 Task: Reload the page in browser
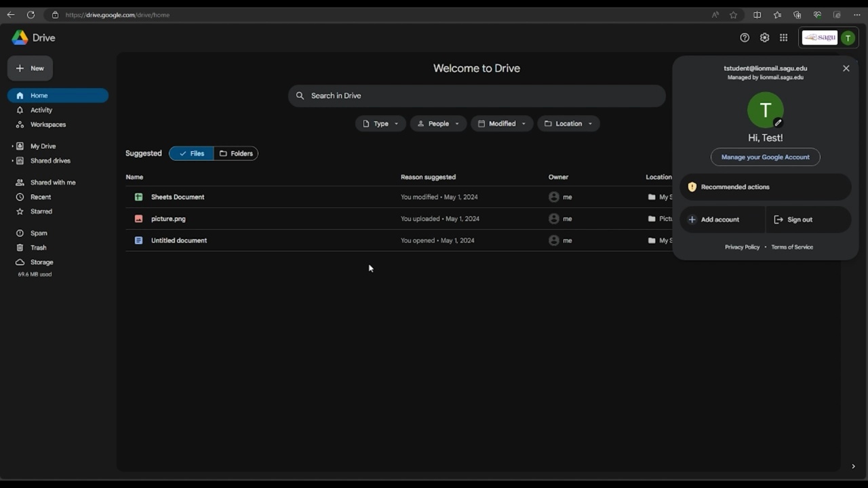click(31, 15)
